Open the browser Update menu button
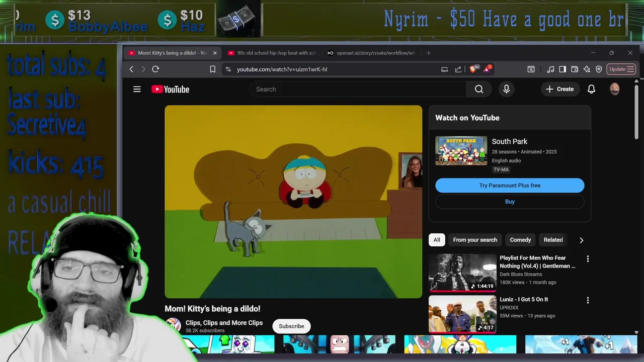This screenshot has height=362, width=644. (x=621, y=69)
